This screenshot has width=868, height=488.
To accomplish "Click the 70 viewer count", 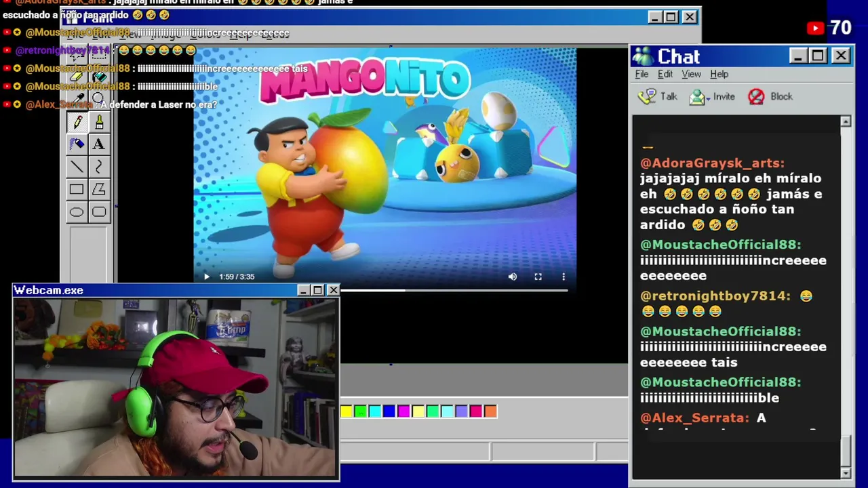I will pyautogui.click(x=841, y=28).
